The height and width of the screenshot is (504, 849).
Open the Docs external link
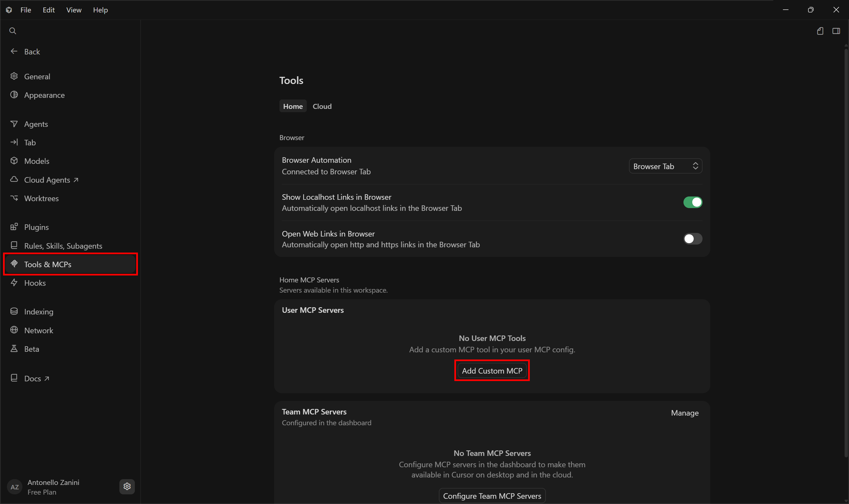click(x=37, y=378)
